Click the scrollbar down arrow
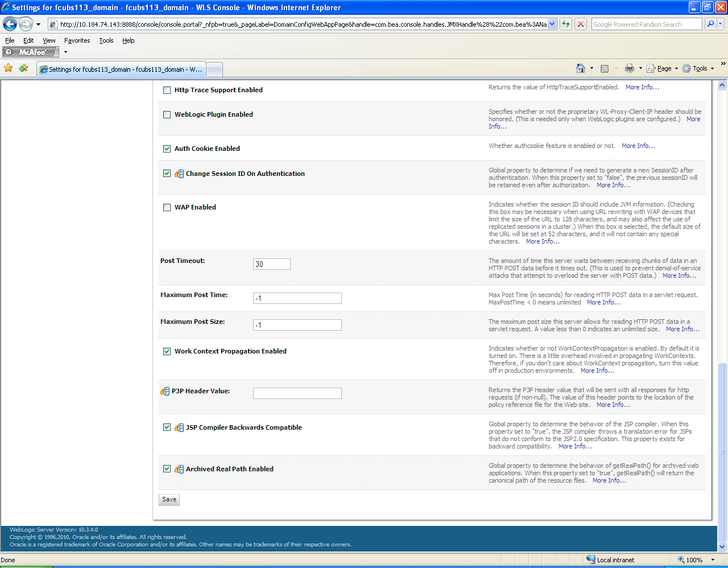This screenshot has width=728, height=568. click(x=722, y=546)
